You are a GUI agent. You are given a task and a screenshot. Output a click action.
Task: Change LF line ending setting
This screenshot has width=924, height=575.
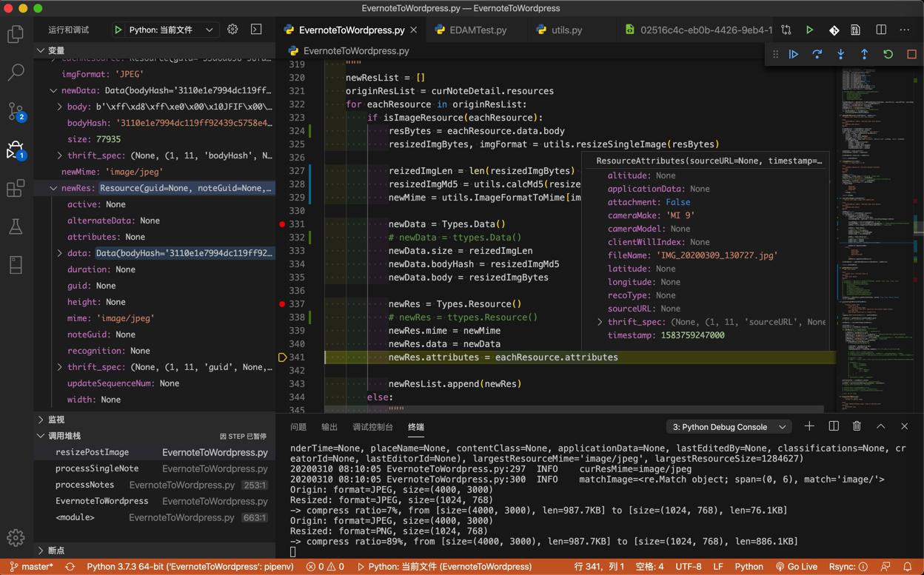pyautogui.click(x=718, y=567)
